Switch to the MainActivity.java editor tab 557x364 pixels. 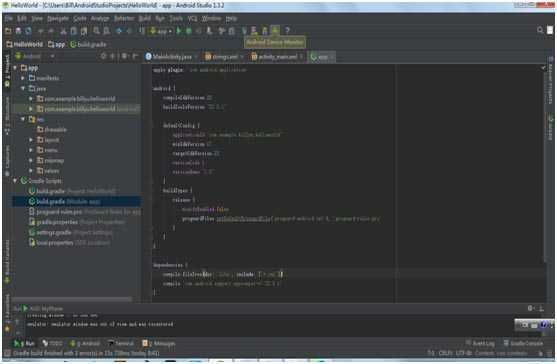pos(170,56)
